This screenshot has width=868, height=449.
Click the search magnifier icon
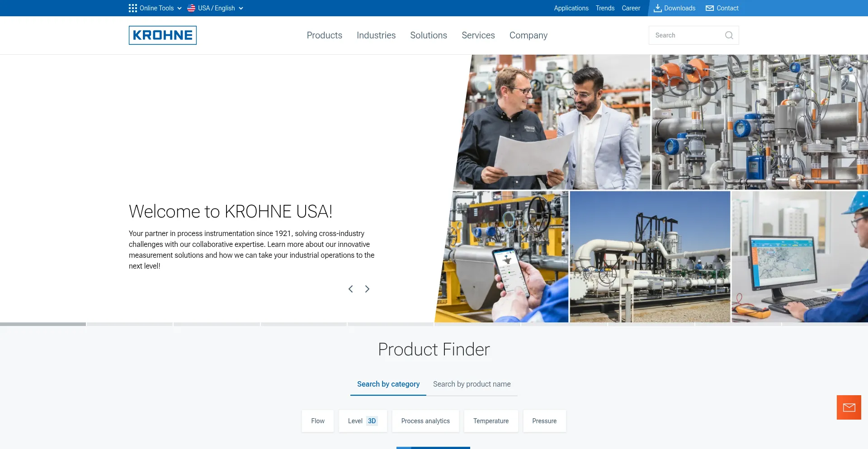pos(729,35)
